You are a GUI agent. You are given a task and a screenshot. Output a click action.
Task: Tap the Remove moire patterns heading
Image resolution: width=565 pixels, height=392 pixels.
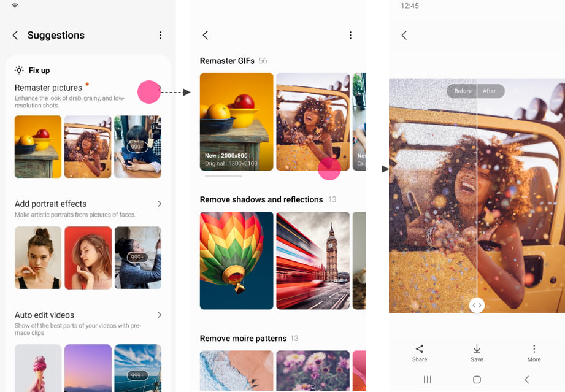(x=243, y=338)
